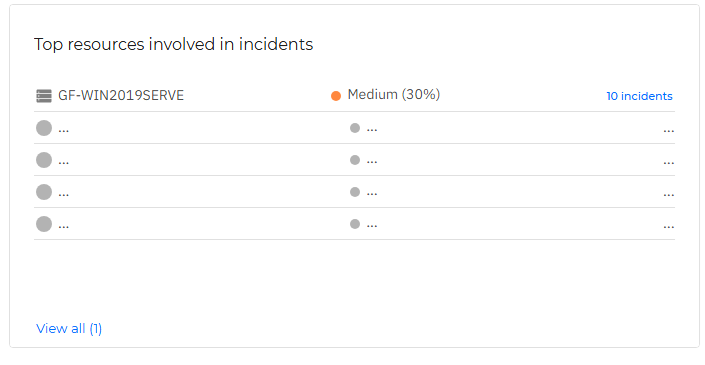Open the 10 incidents link

(x=639, y=96)
